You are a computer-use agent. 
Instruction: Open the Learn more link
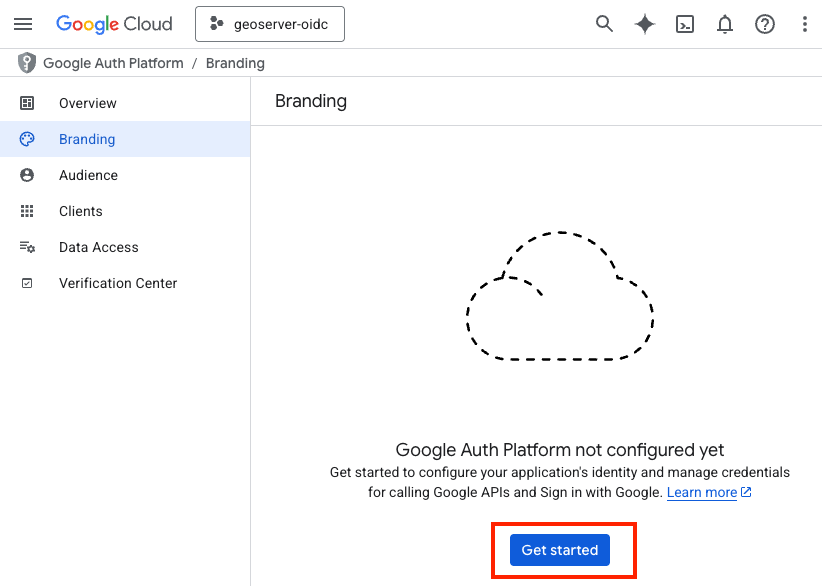pos(702,492)
